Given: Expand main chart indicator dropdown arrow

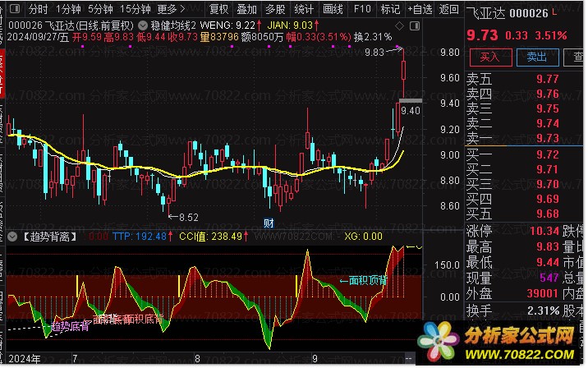Looking at the screenshot, I should click(143, 25).
